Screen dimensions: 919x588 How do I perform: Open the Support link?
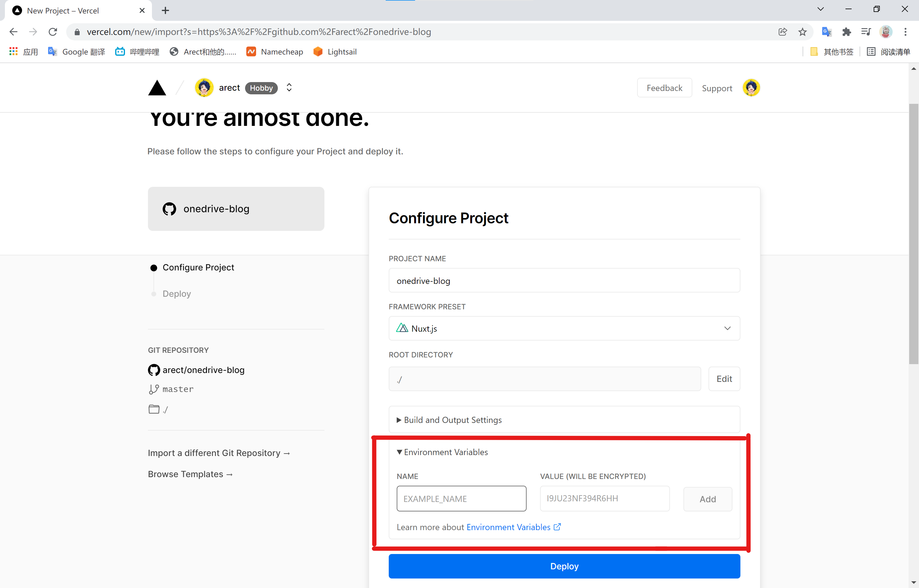click(717, 88)
